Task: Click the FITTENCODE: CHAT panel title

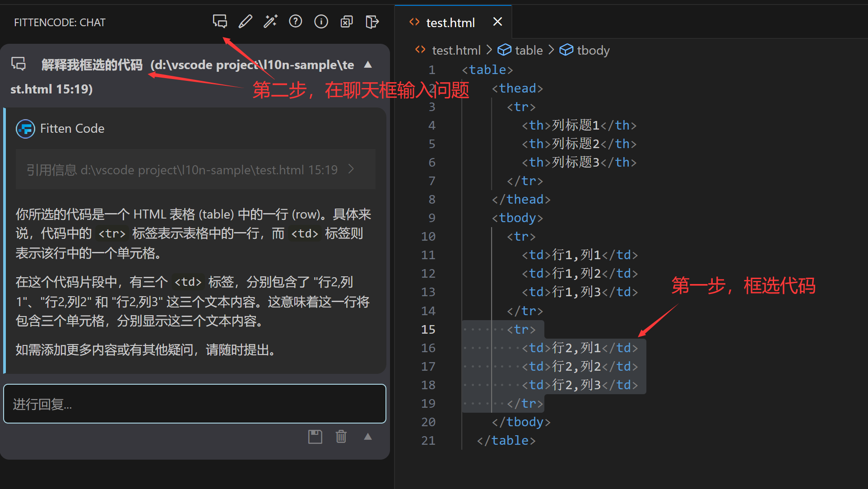Action: coord(59,22)
